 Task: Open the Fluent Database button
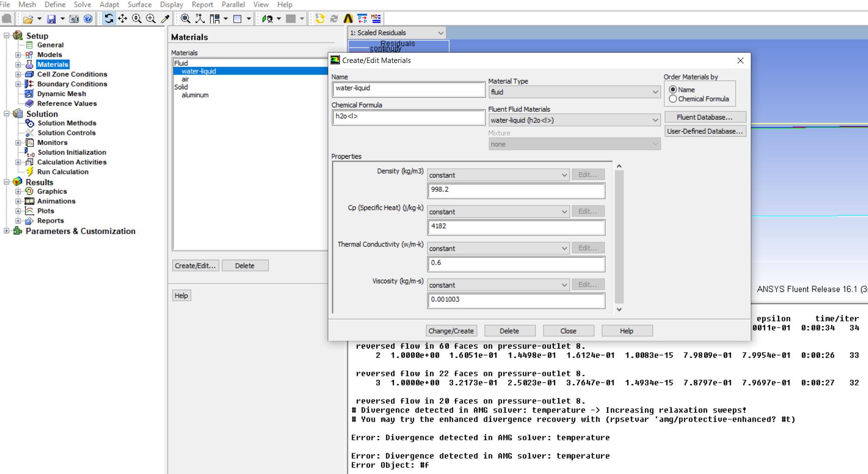coord(705,118)
